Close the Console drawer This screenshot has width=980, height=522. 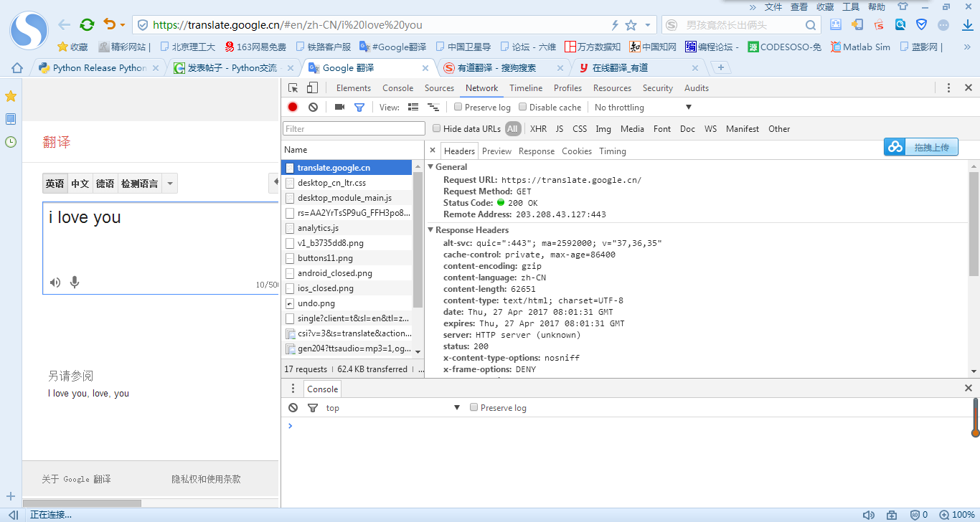968,388
